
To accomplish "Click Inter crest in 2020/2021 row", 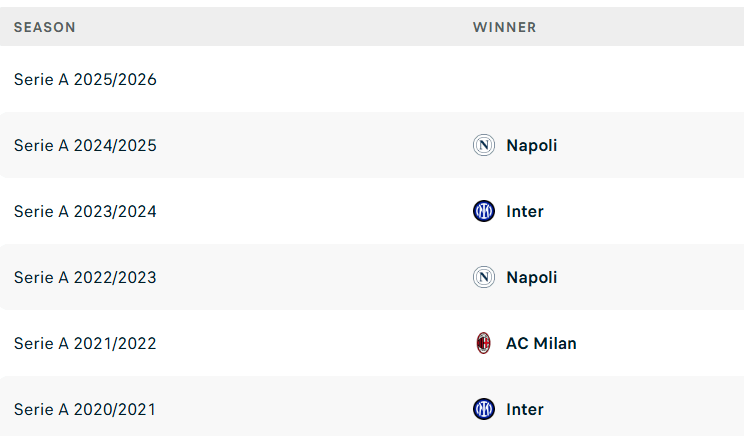I will (484, 409).
